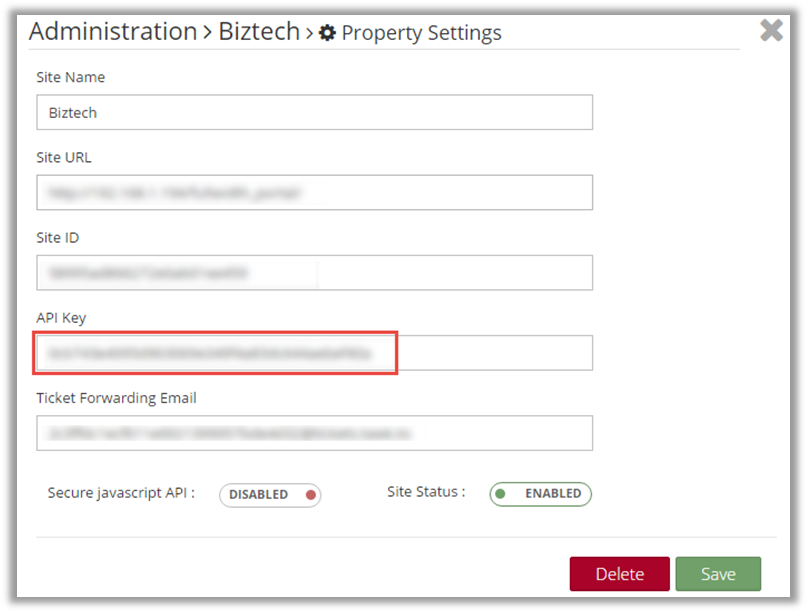This screenshot has width=808, height=613.
Task: Click the gear icon beside Property Settings
Action: point(327,33)
